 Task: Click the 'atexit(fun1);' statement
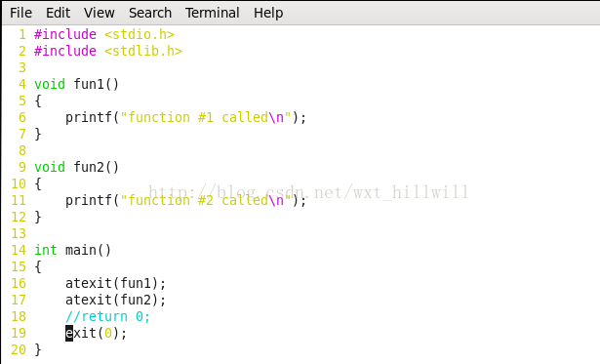(115, 284)
